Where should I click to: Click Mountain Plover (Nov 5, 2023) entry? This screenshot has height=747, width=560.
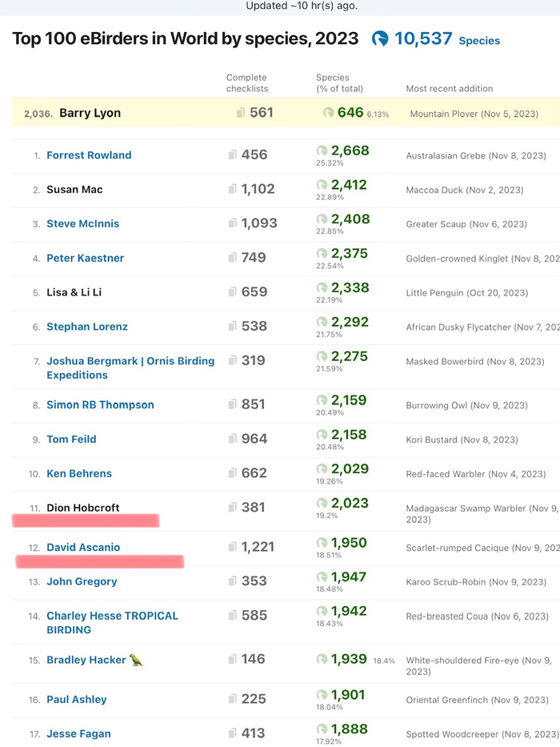click(474, 114)
